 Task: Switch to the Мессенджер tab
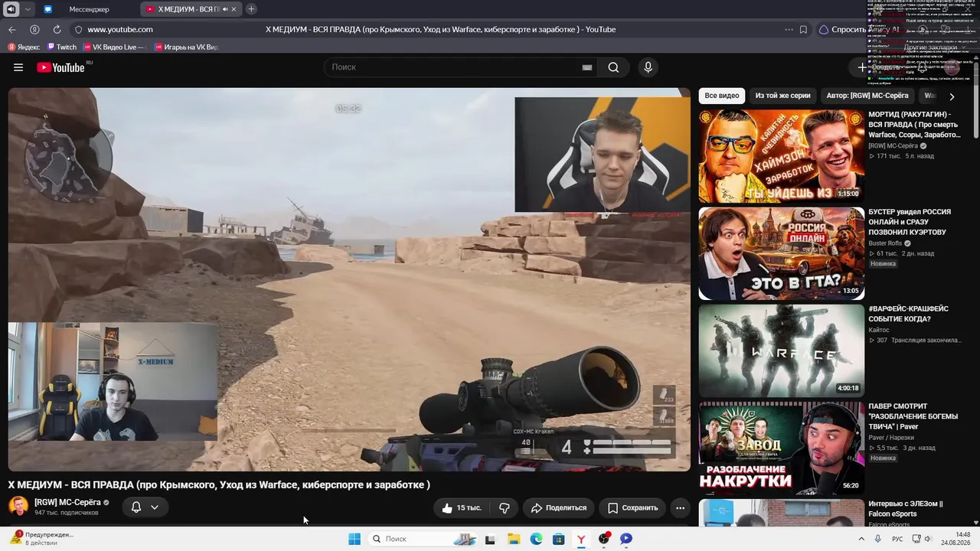tap(89, 9)
